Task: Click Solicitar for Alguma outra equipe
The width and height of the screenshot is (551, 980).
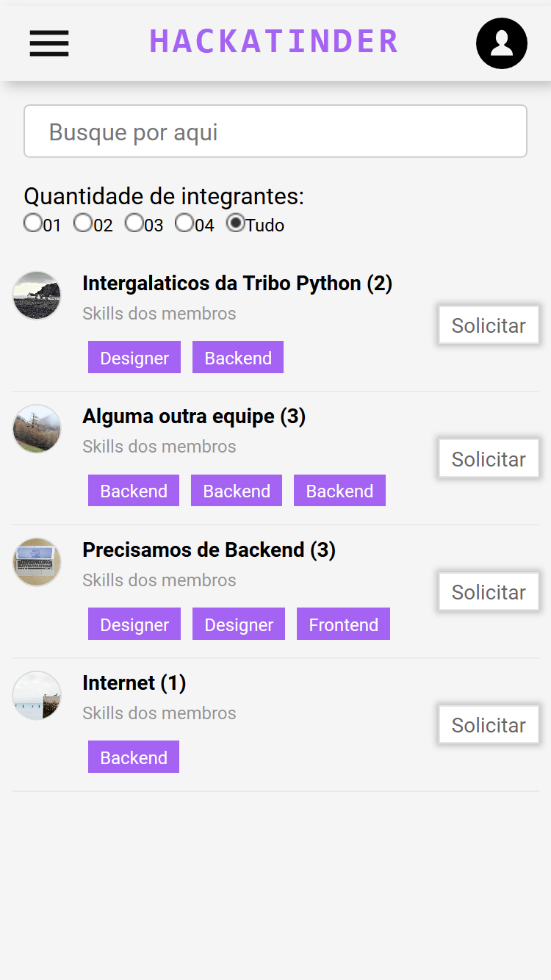Action: tap(488, 458)
